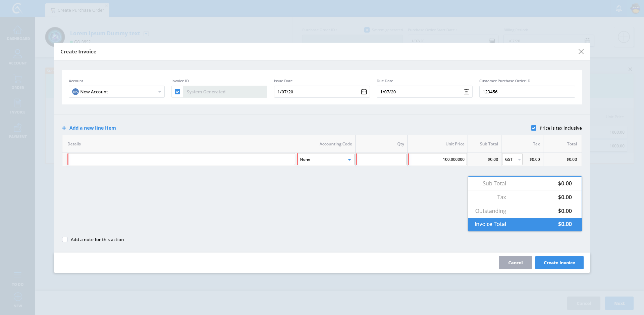The image size is (644, 315).
Task: Click the NA account avatar badge
Action: (75, 92)
